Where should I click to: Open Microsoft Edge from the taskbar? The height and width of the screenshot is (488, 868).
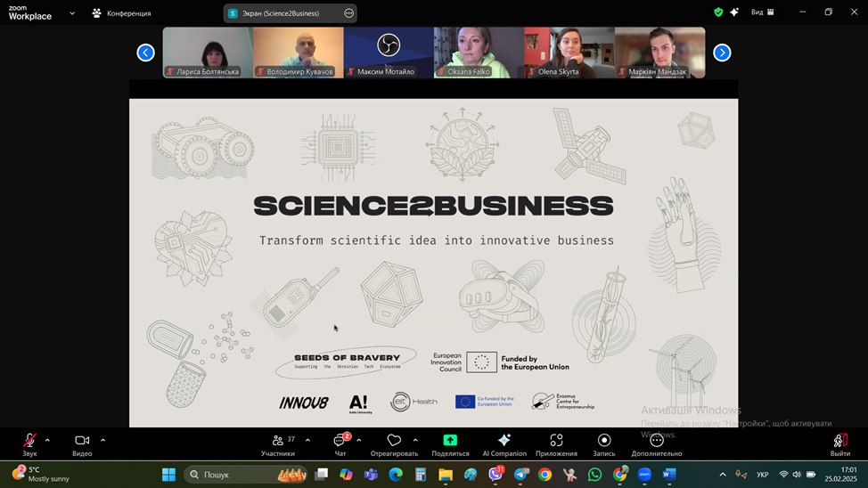pos(396,475)
